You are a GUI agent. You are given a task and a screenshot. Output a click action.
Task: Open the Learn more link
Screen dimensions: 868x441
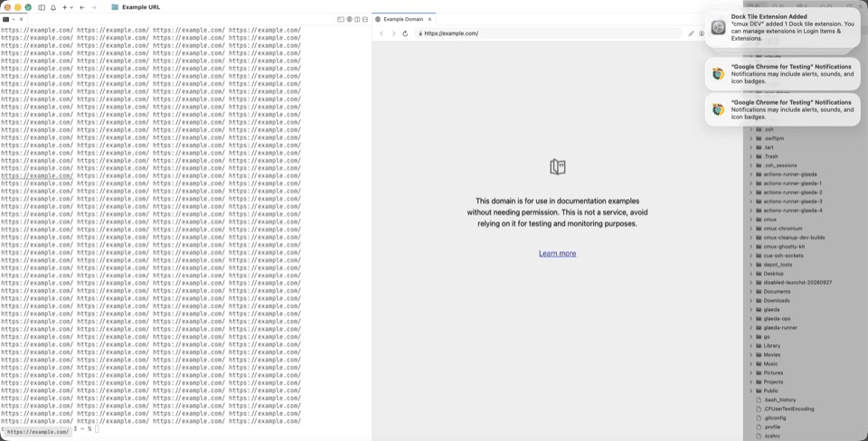[x=558, y=253]
